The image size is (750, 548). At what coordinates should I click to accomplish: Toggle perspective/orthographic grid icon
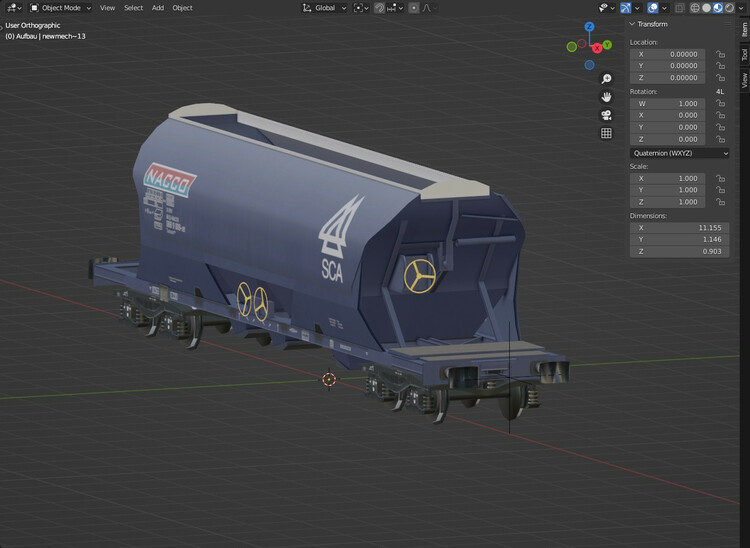[607, 133]
